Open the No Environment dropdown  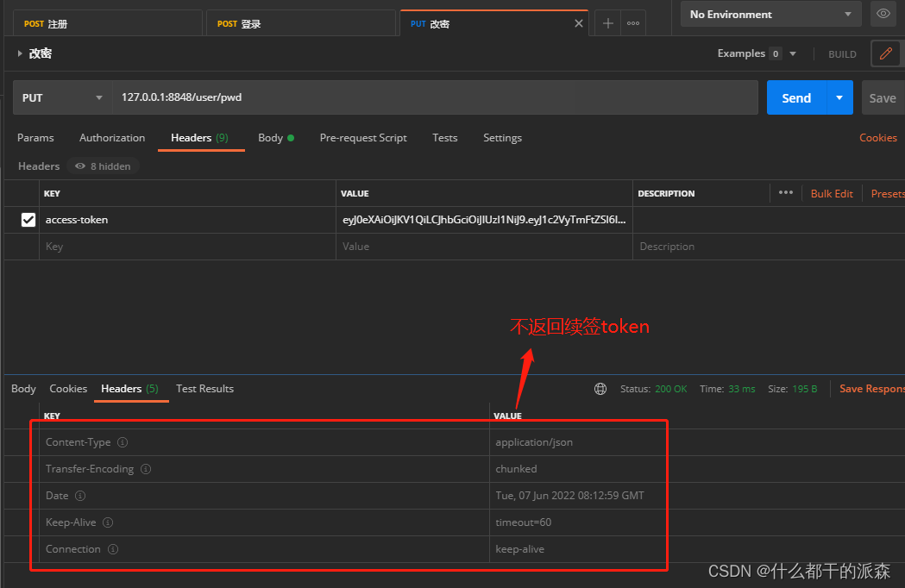pyautogui.click(x=771, y=15)
